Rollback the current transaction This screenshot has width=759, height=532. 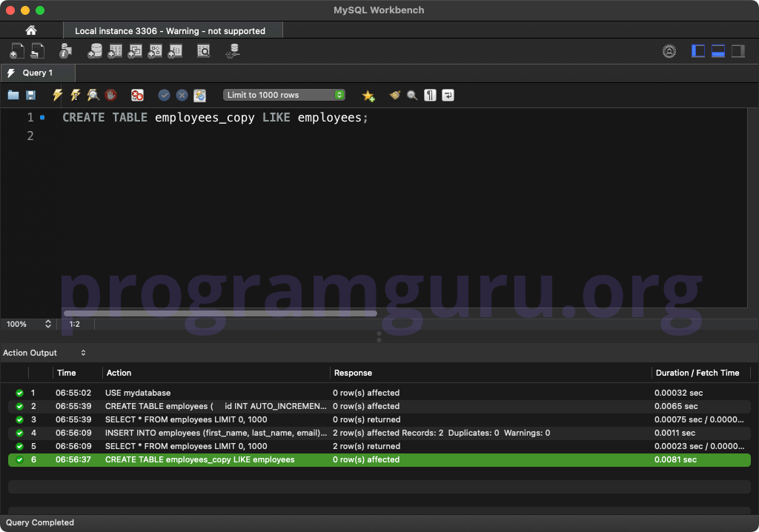click(x=182, y=95)
